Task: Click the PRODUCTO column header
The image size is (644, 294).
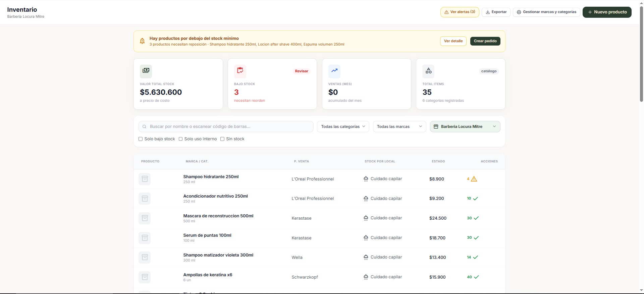Action: point(150,161)
